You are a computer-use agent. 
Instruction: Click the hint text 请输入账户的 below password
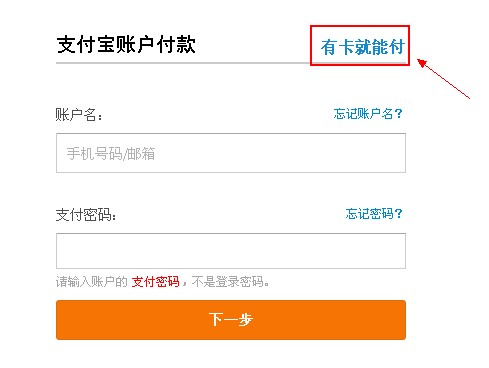pyautogui.click(x=92, y=282)
